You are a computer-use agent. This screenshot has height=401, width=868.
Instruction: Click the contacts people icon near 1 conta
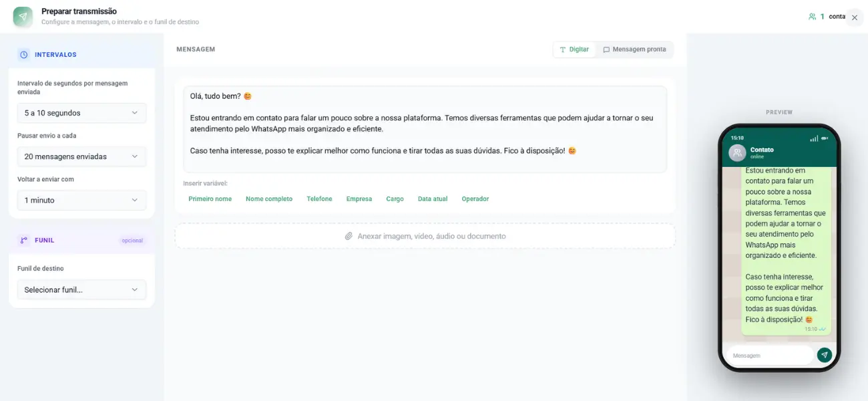812,17
